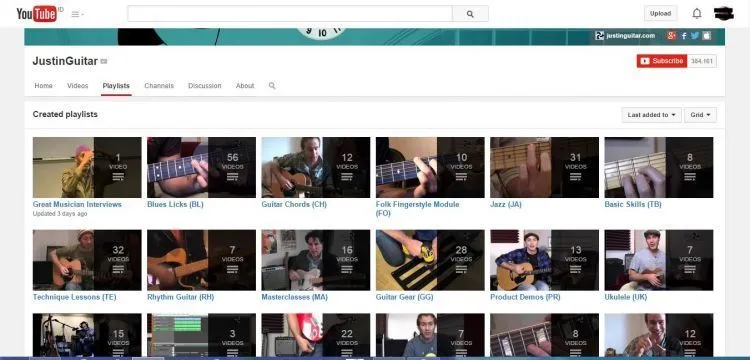Click the third-row 3 videos playlist thumbnail
Image resolution: width=750 pixels, height=360 pixels.
click(x=201, y=335)
